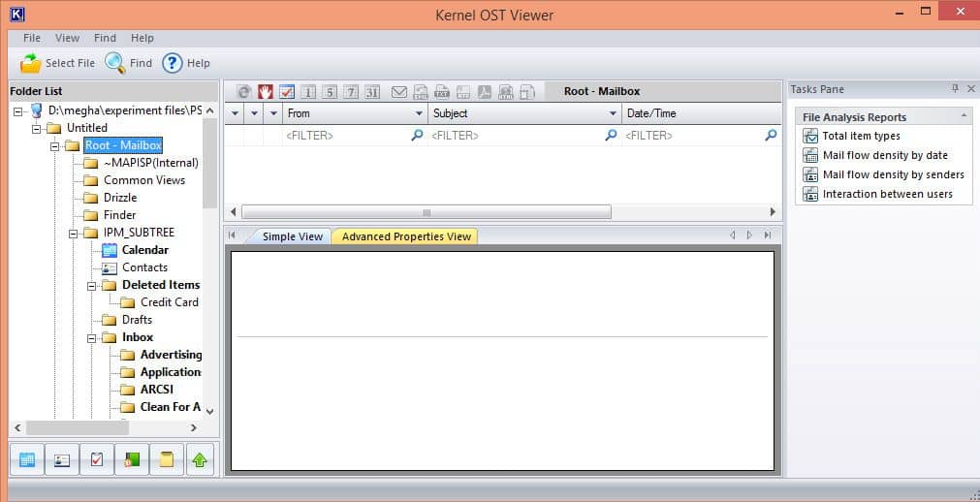Open Contacts card icon in bottom bar
Image resolution: width=980 pixels, height=502 pixels.
(62, 460)
